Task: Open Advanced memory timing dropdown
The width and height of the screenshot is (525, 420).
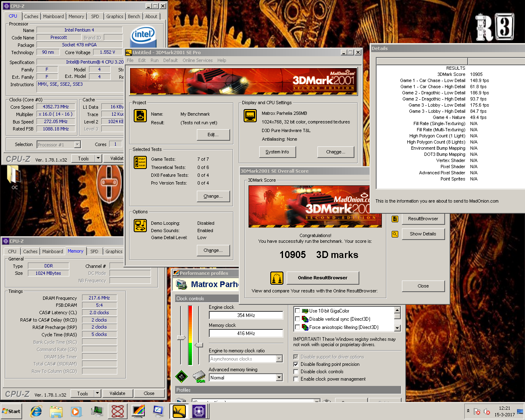Action: click(x=279, y=378)
